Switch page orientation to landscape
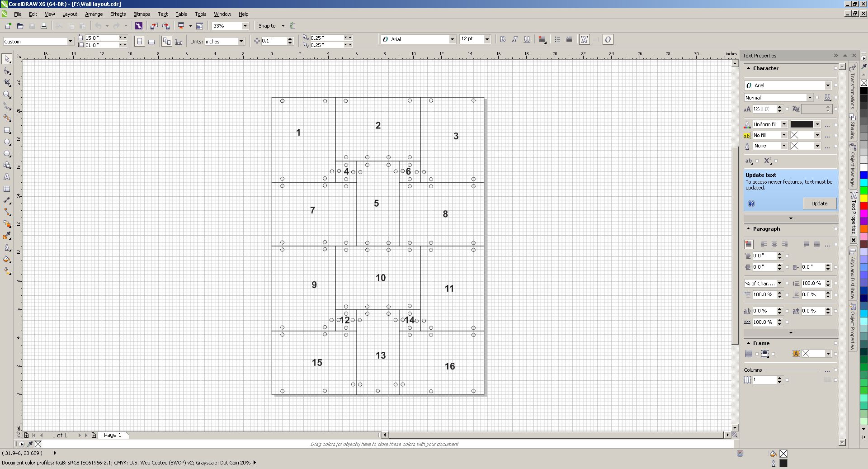868x469 pixels. point(151,41)
